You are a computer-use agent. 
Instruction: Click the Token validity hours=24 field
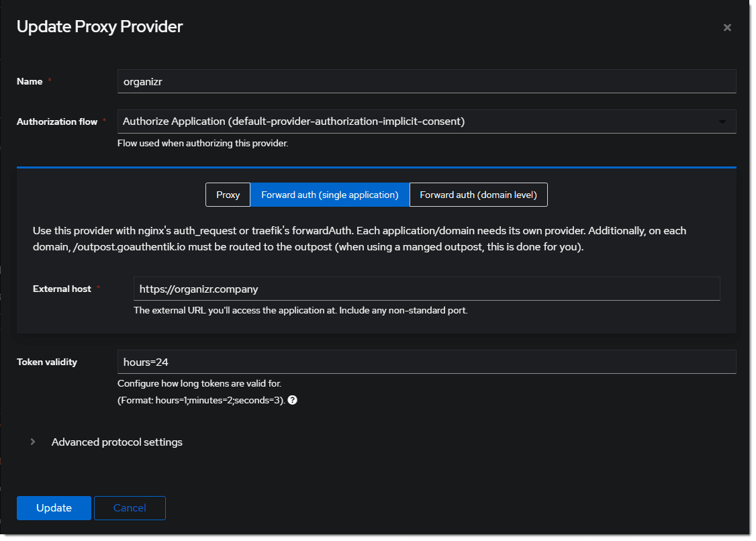(x=426, y=362)
